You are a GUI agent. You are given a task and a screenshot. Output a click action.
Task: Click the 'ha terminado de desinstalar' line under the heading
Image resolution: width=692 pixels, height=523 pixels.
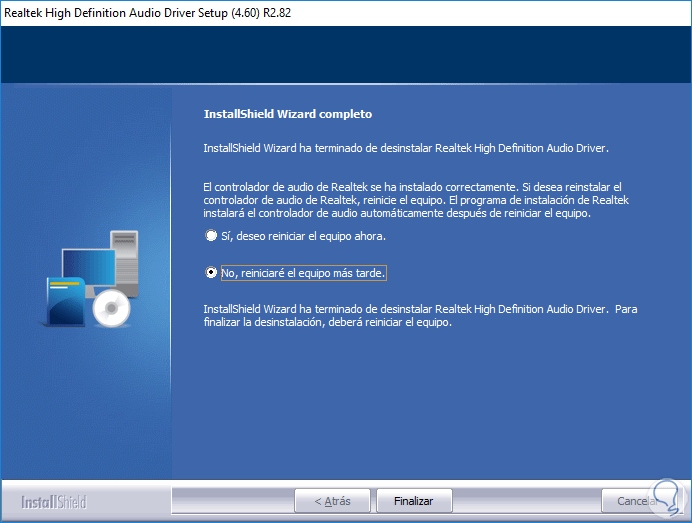coord(406,148)
